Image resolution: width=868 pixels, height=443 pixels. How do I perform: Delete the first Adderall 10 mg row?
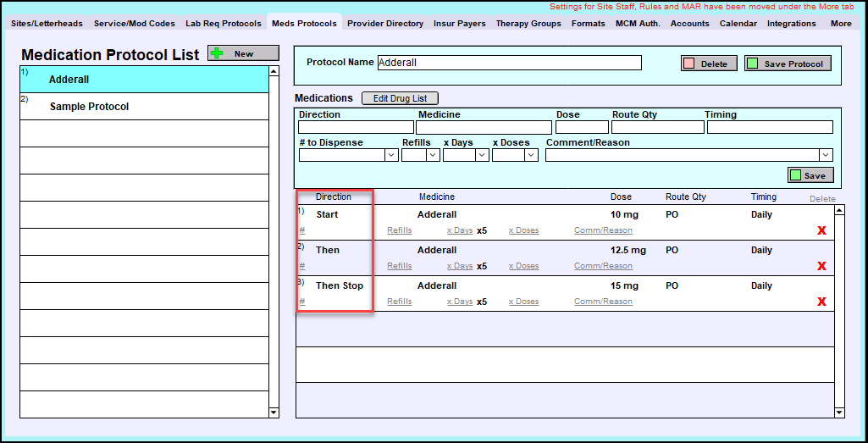[821, 230]
